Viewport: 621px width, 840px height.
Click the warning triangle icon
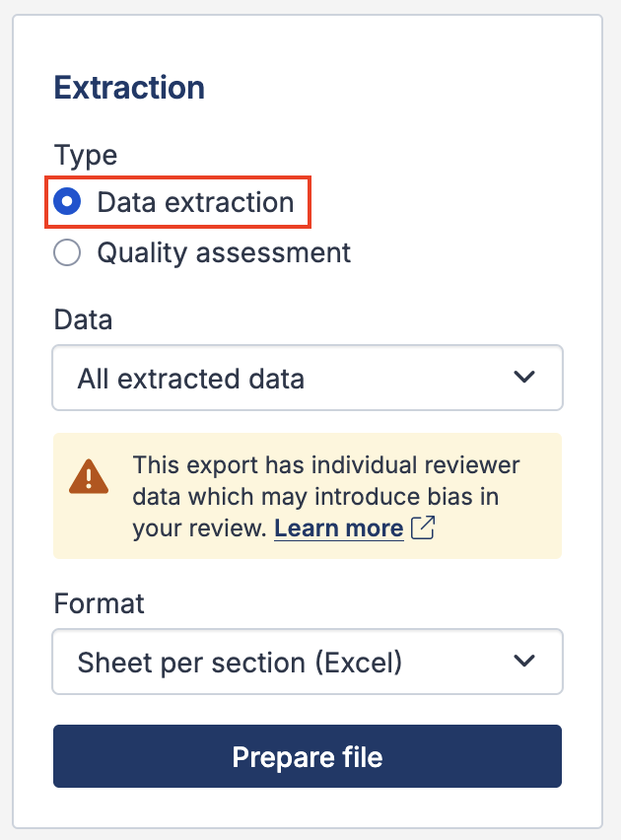point(89,476)
